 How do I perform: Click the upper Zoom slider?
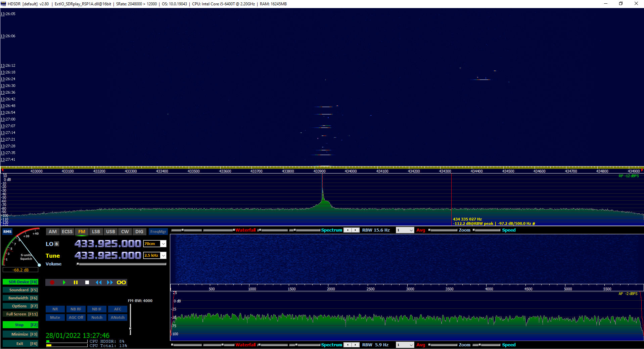443,230
